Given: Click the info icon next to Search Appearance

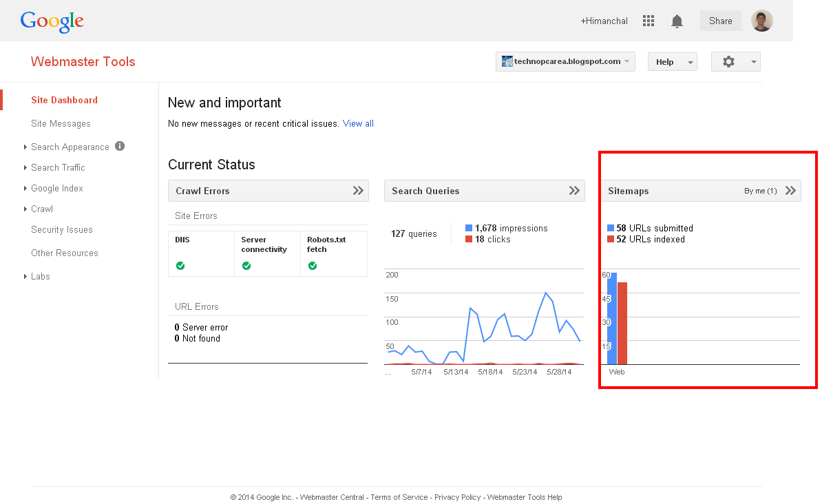Looking at the screenshot, I should (x=120, y=147).
